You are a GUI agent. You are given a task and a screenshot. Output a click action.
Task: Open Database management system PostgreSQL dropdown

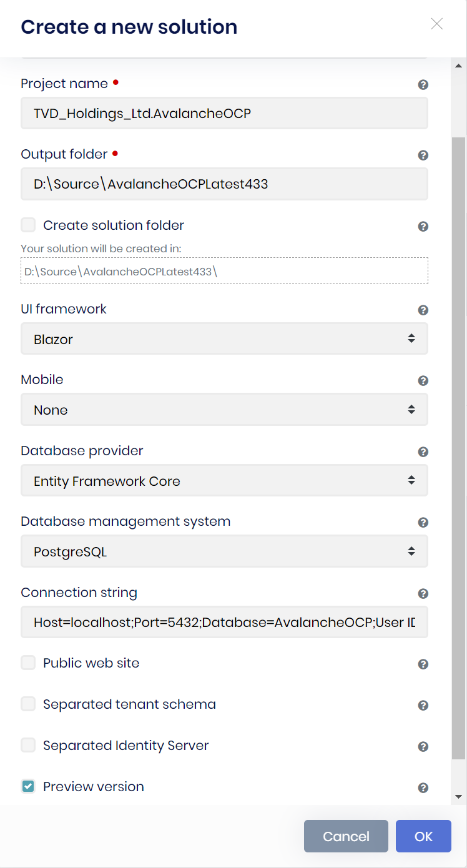point(224,551)
